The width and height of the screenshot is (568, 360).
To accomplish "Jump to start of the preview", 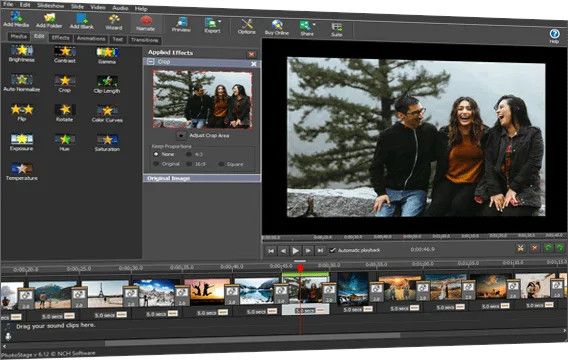I will [271, 250].
